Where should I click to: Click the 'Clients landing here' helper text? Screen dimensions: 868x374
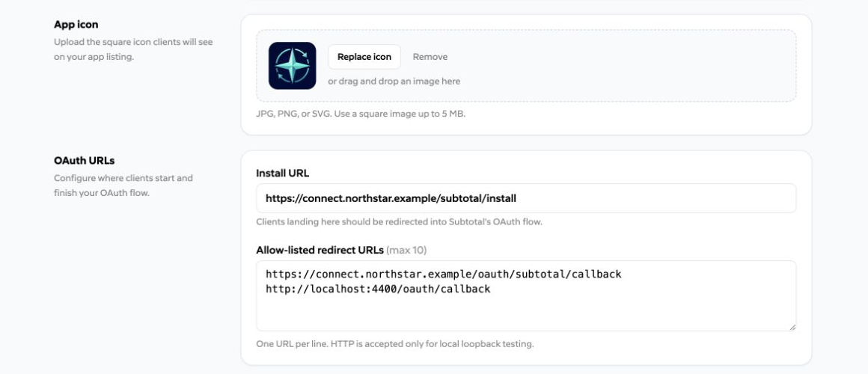point(399,222)
